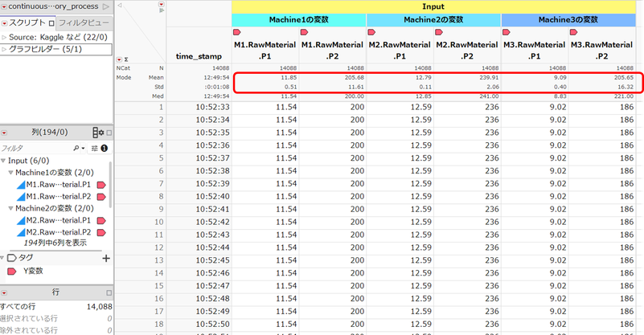Click the gray left triangle in table corner
This screenshot has height=335, width=644.
tap(120, 5)
